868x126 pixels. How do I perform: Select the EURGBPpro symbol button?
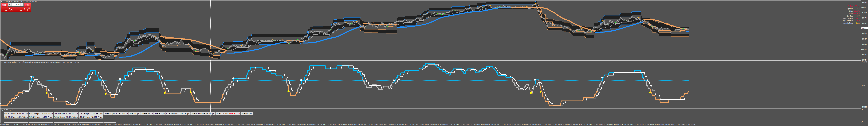147,114
